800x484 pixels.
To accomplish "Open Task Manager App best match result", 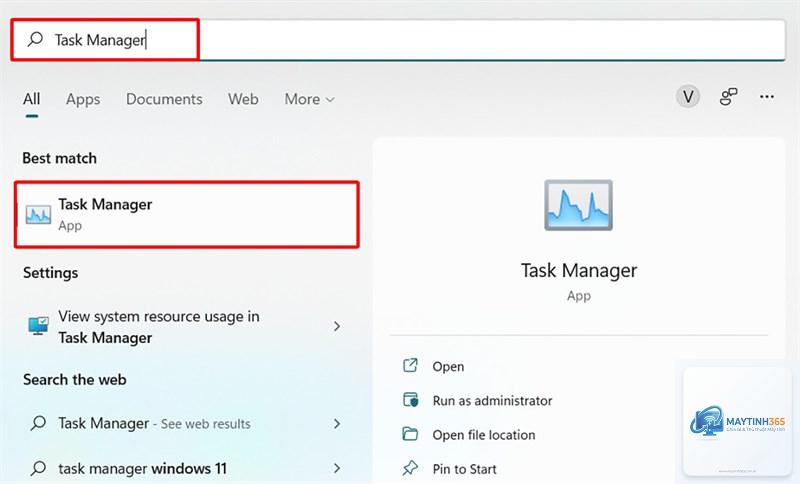I will coord(187,214).
